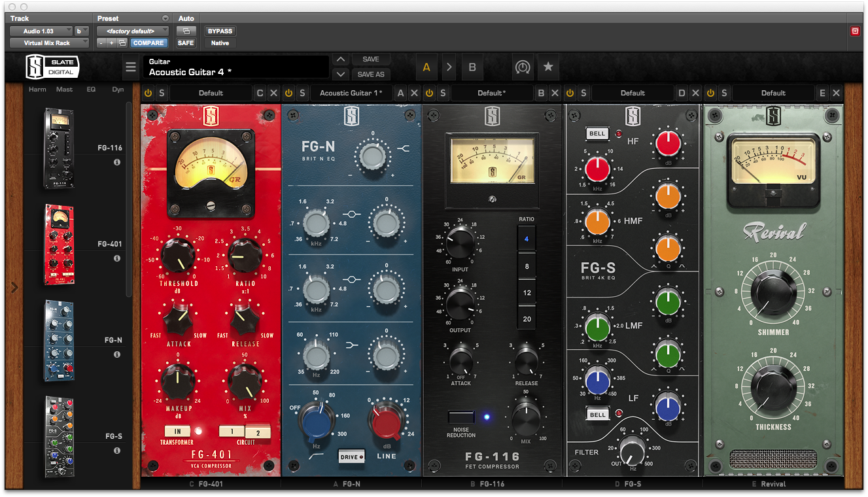
Task: Click the Native button
Action: tap(220, 43)
